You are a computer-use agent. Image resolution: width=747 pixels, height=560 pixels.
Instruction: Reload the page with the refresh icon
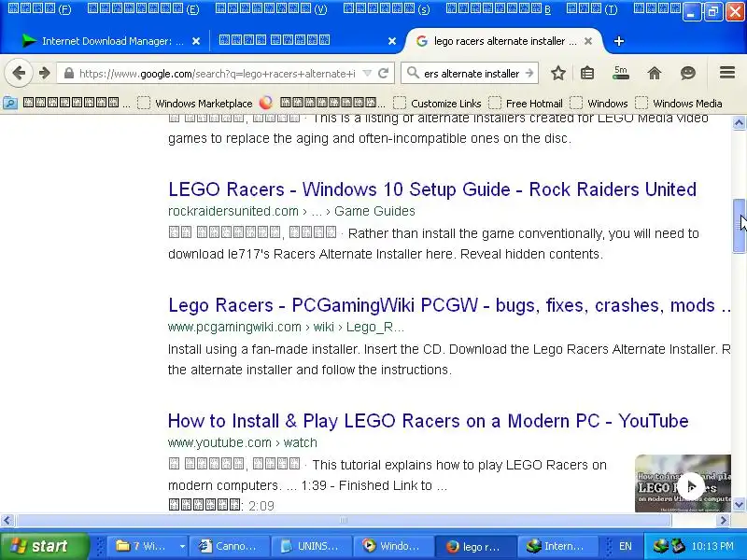point(383,74)
